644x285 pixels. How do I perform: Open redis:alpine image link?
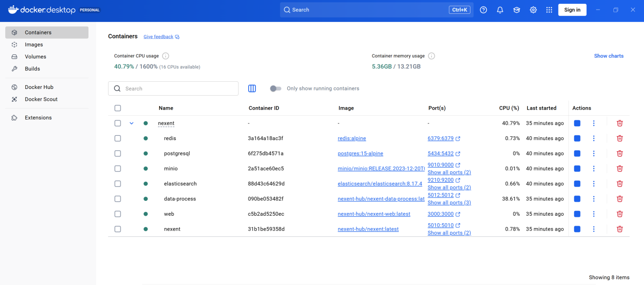(x=352, y=138)
